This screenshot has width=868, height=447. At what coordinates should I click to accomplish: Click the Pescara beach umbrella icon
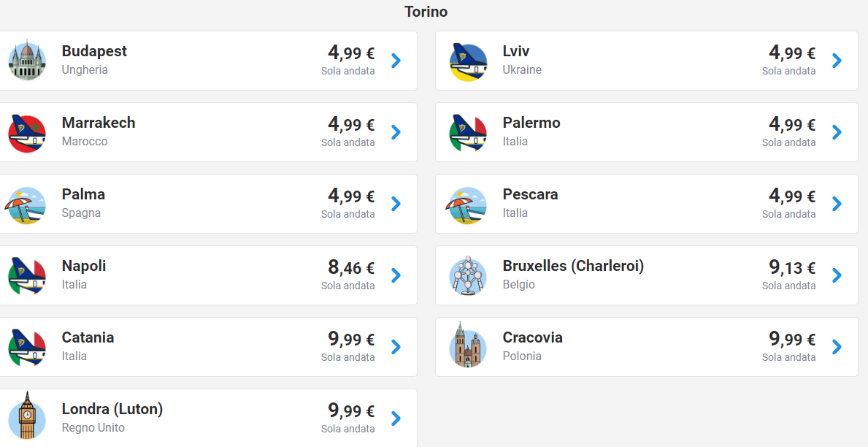point(466,205)
